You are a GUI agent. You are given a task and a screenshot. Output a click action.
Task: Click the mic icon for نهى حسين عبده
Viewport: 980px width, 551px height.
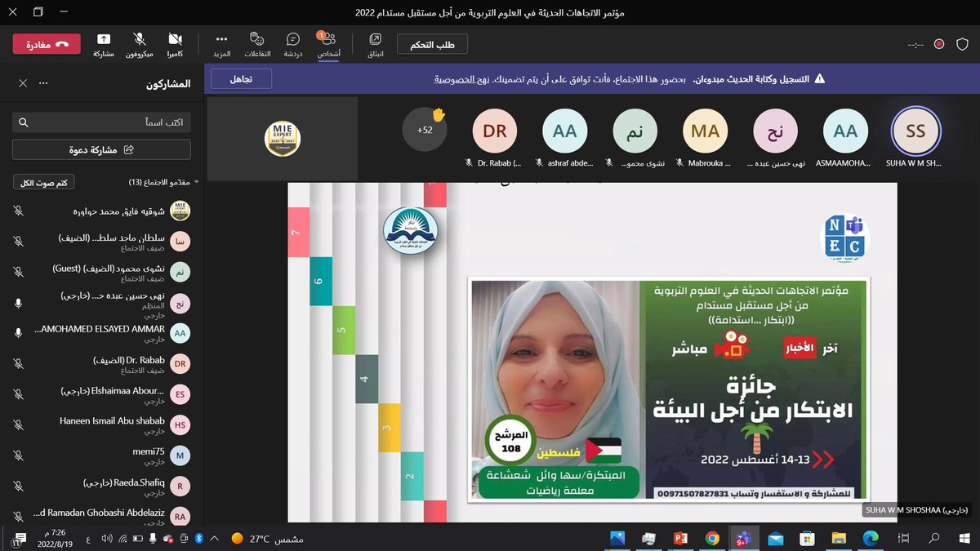click(x=19, y=303)
